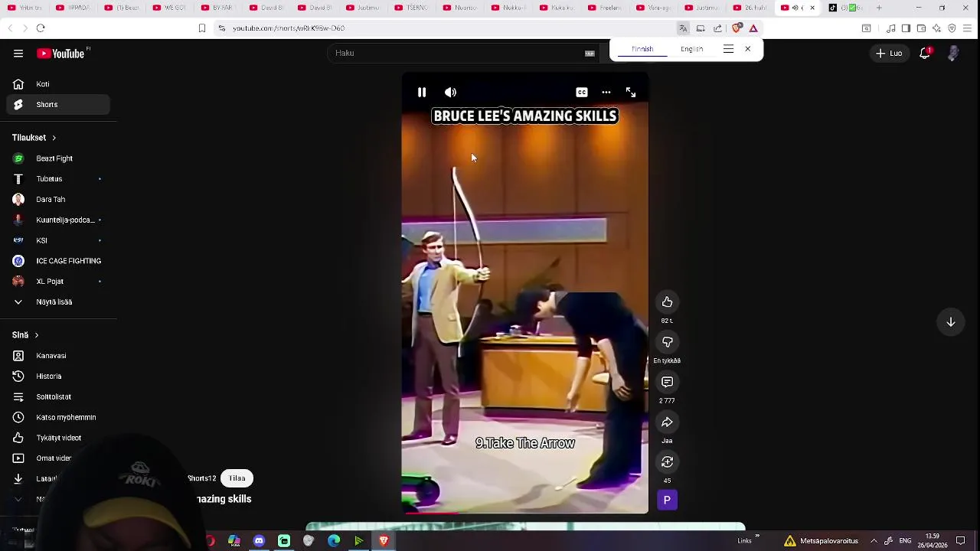The width and height of the screenshot is (980, 551).
Task: Open Discord from the taskbar
Action: point(259,541)
